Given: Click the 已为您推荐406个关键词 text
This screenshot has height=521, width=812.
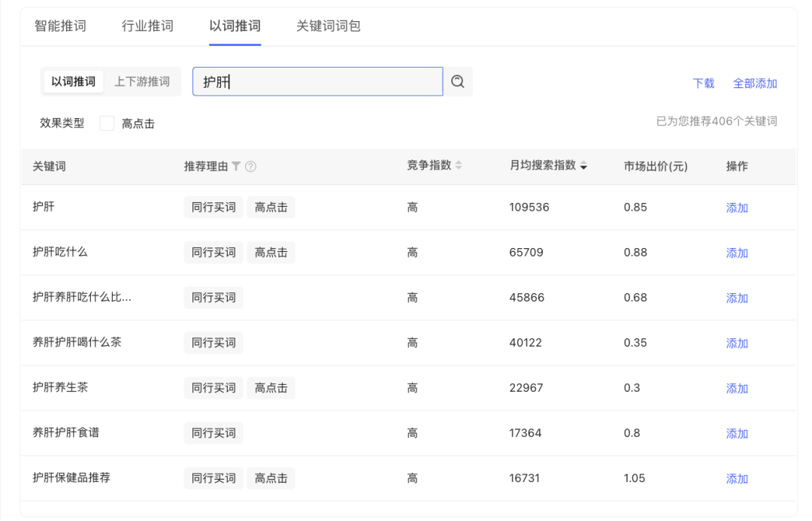Looking at the screenshot, I should (x=717, y=121).
